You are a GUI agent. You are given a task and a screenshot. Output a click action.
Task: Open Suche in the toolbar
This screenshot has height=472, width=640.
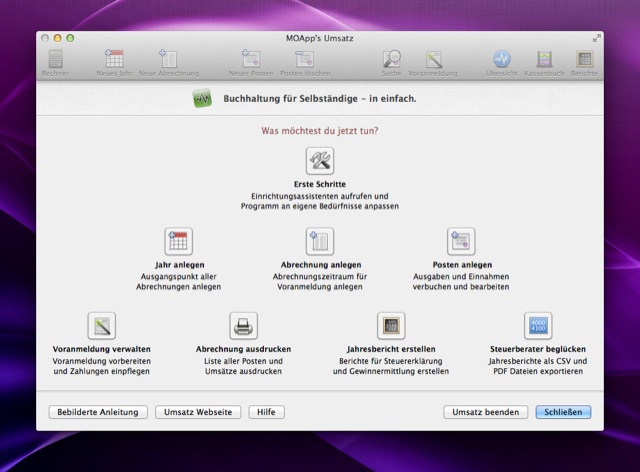392,62
